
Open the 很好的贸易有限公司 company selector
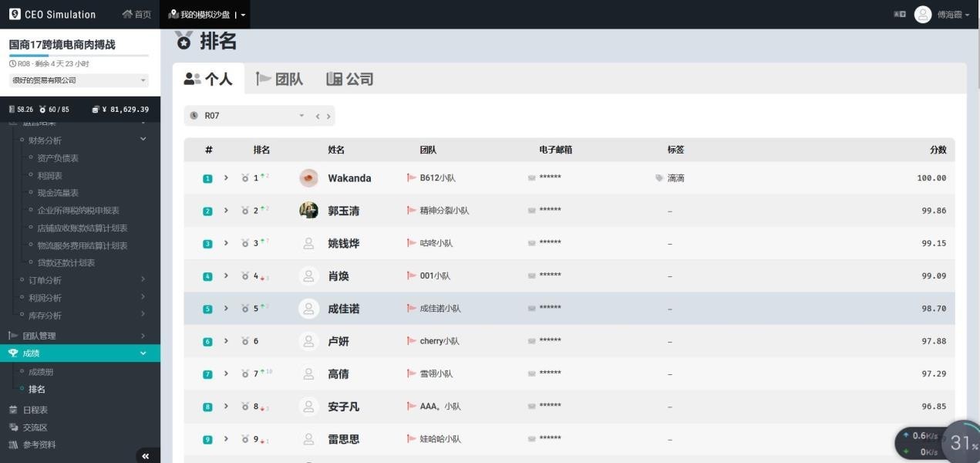[x=79, y=80]
